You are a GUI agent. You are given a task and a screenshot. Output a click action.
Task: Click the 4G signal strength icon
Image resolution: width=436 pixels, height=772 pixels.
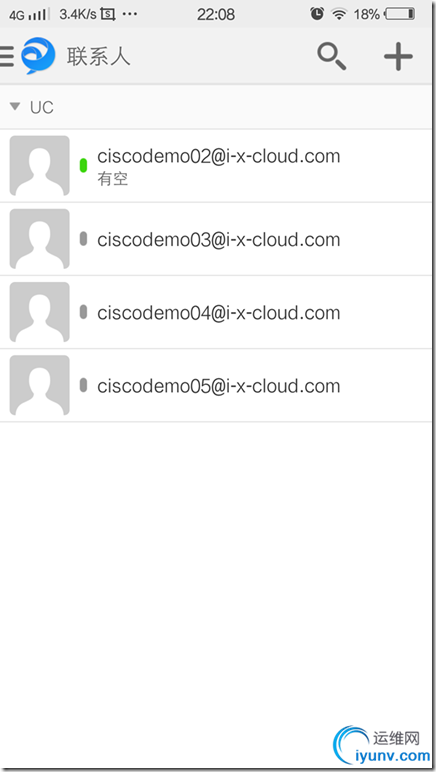click(29, 15)
